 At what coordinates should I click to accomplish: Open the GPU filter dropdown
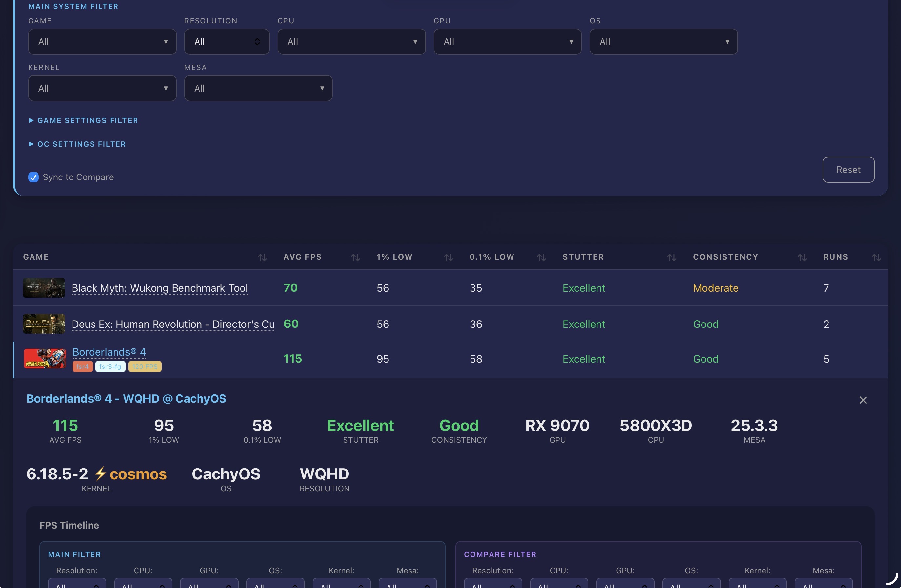(x=507, y=42)
